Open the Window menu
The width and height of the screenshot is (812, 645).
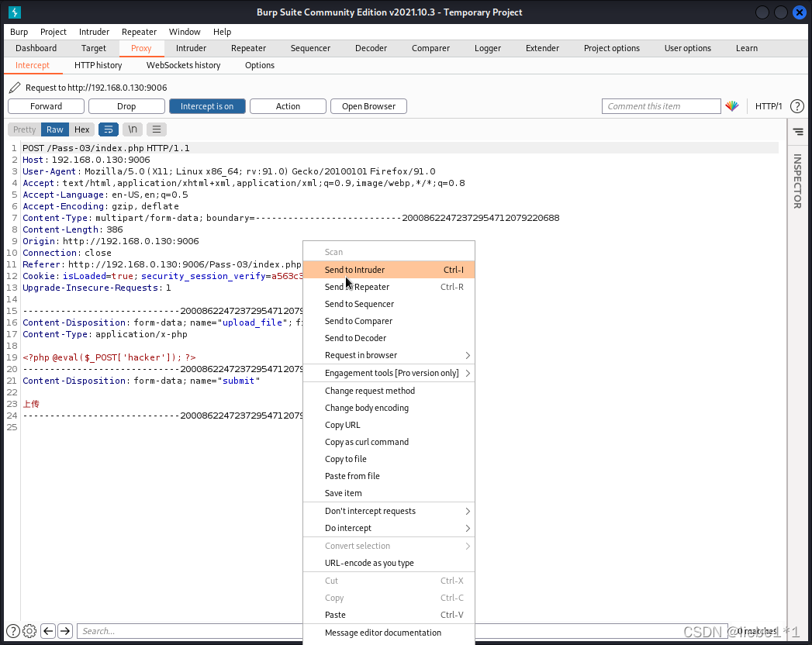coord(185,32)
